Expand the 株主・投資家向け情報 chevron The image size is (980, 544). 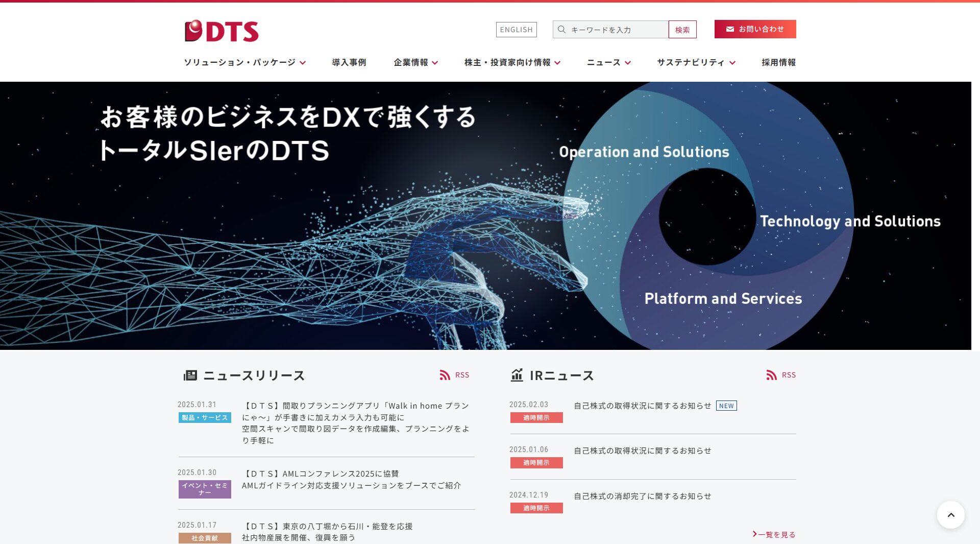tap(557, 63)
